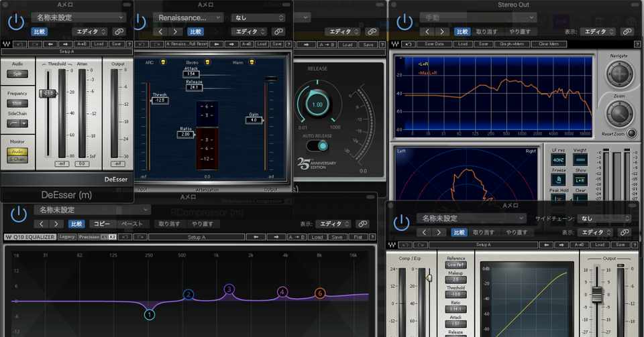Select EQ band 2 node in Q10

(188, 294)
